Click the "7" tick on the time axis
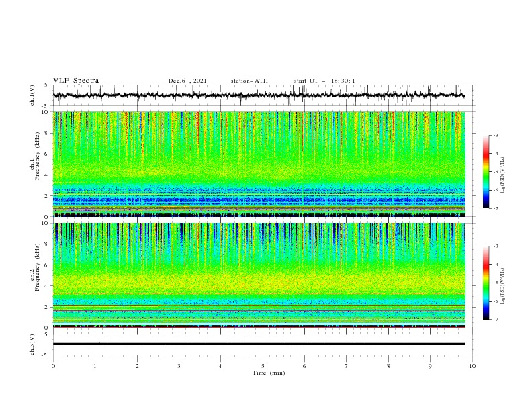Image resolution: width=532 pixels, height=411 pixels. point(347,366)
